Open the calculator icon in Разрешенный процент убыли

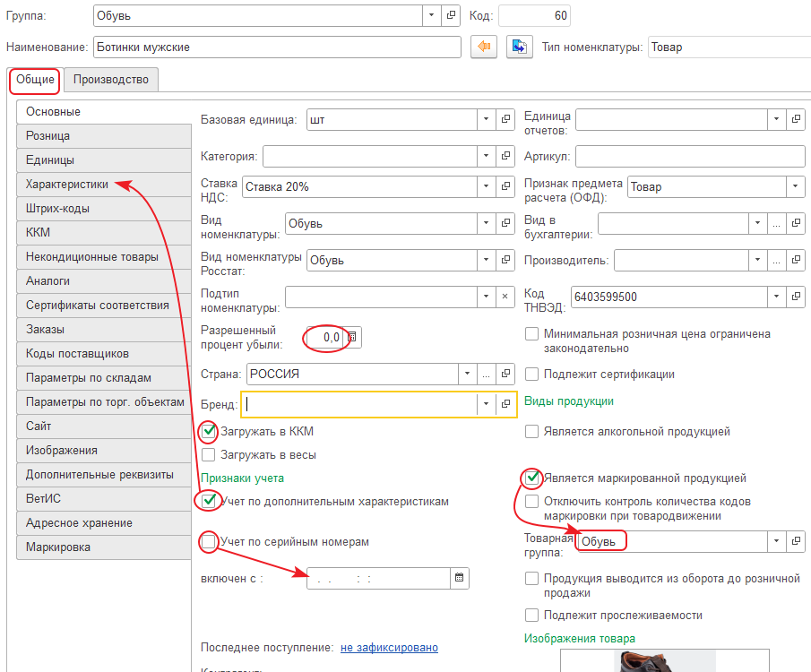tap(353, 337)
